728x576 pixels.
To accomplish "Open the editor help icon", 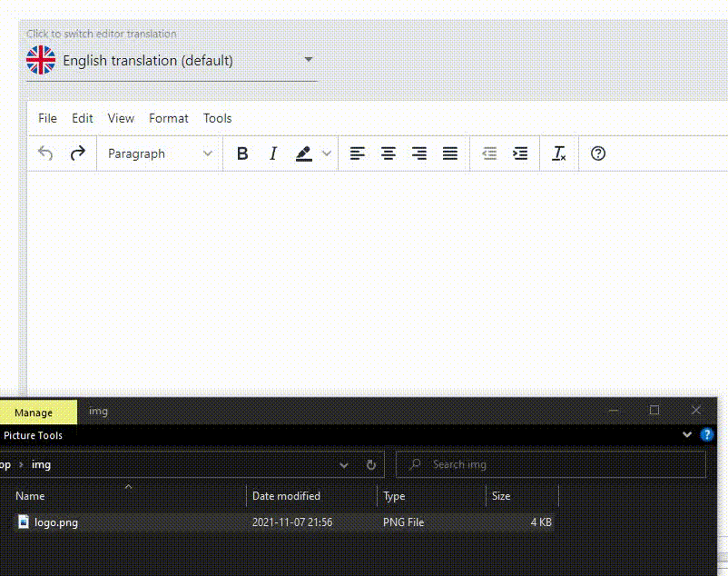I will pyautogui.click(x=598, y=153).
